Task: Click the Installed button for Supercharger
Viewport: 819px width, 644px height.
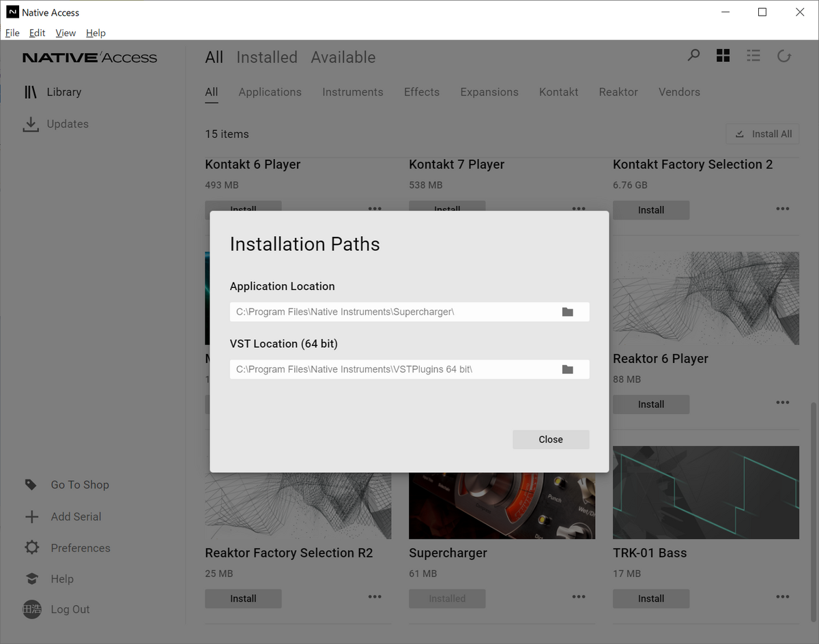Action: point(447,598)
